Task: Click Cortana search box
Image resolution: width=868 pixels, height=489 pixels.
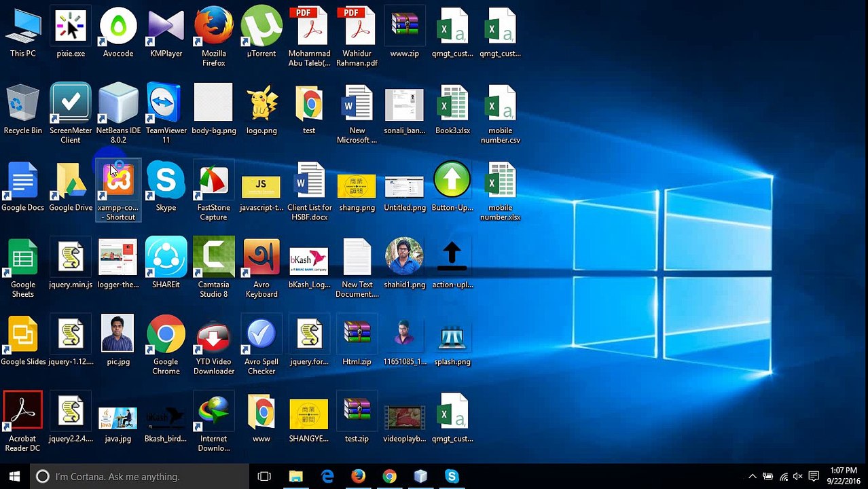Action: tap(139, 477)
